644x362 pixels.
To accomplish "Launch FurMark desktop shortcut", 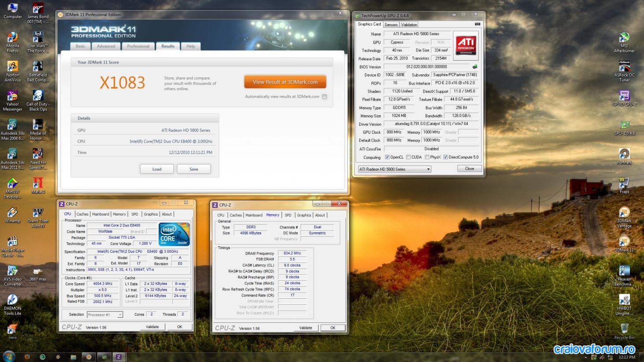I will click(624, 157).
